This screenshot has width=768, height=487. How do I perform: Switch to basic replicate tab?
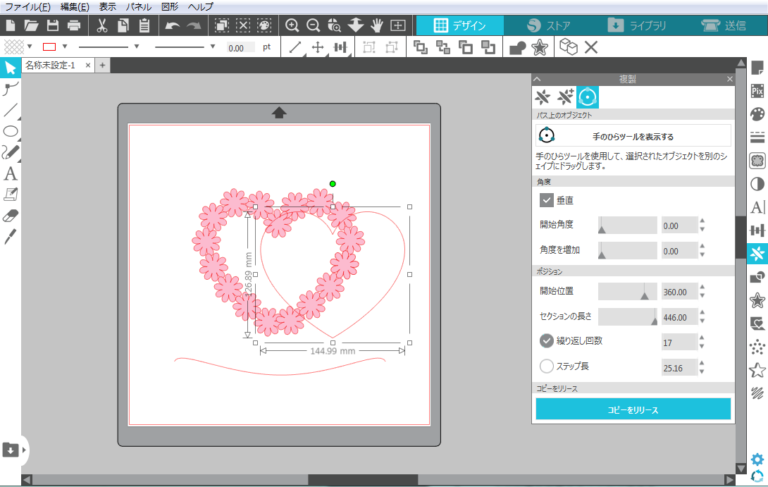coord(543,97)
